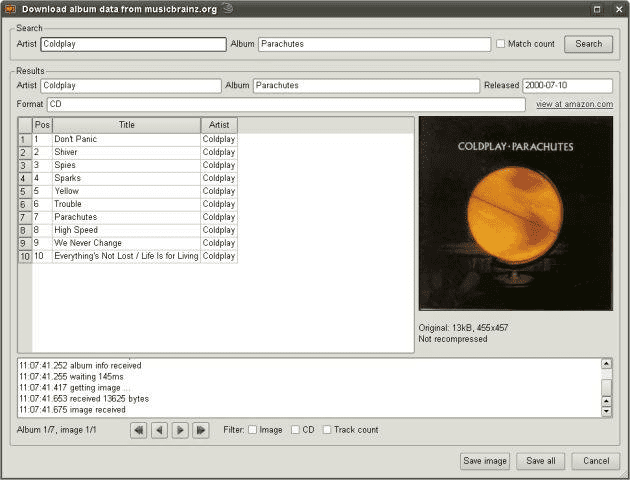
Task: Click the app icon in title bar
Action: pos(10,9)
